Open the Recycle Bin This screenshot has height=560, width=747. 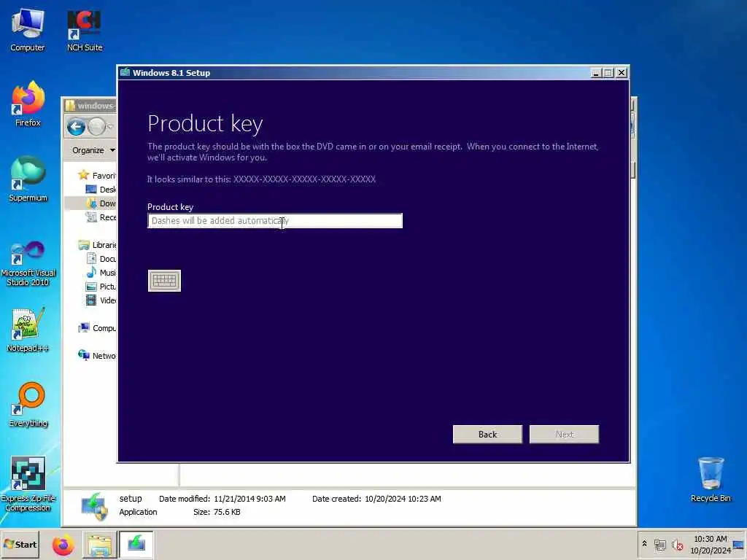click(x=711, y=480)
